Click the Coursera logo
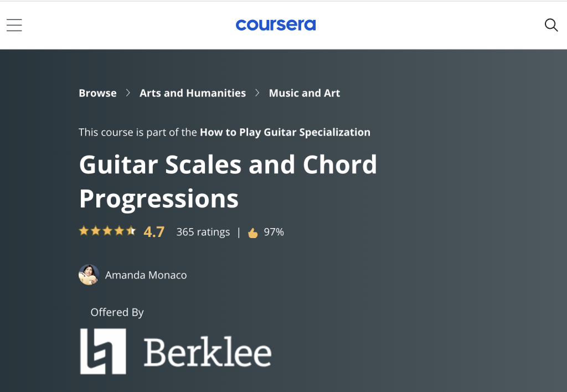 point(276,24)
